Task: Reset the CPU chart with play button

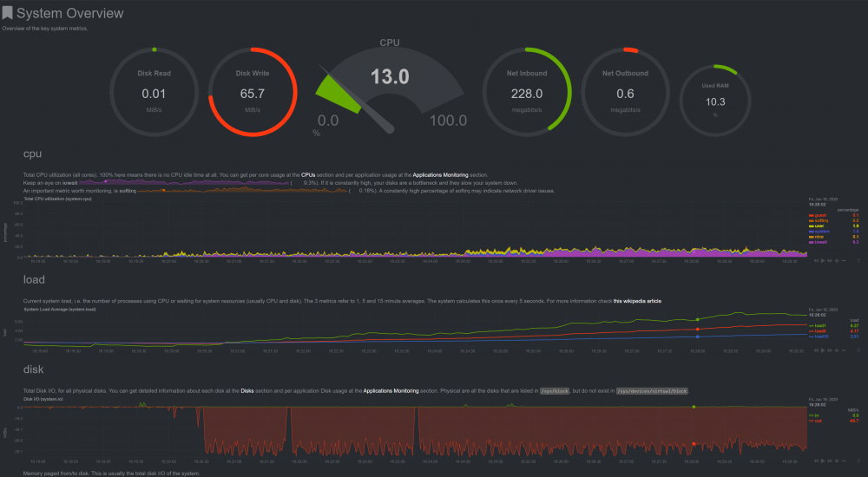Action: click(x=823, y=261)
